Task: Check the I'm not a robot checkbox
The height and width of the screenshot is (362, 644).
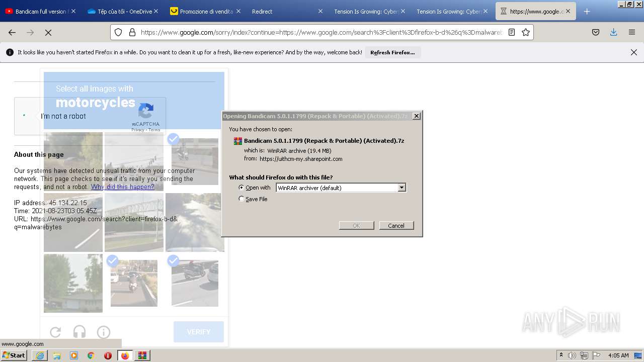Action: point(24,116)
